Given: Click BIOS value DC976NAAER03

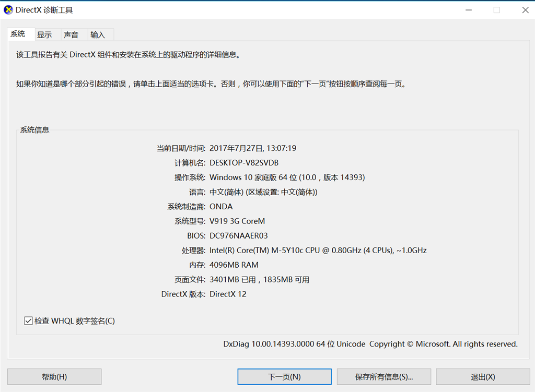Looking at the screenshot, I should point(238,235).
